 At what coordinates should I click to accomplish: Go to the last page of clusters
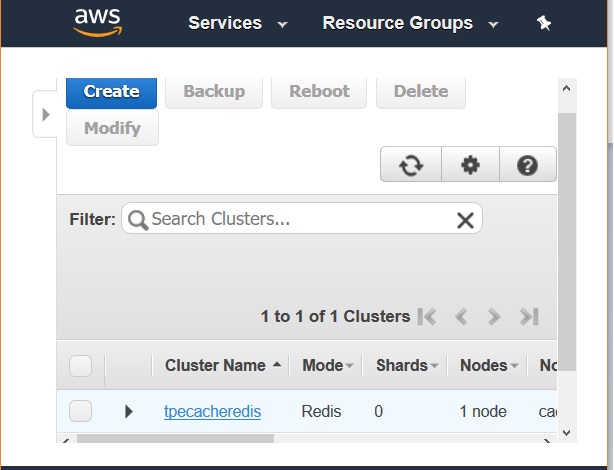click(529, 317)
